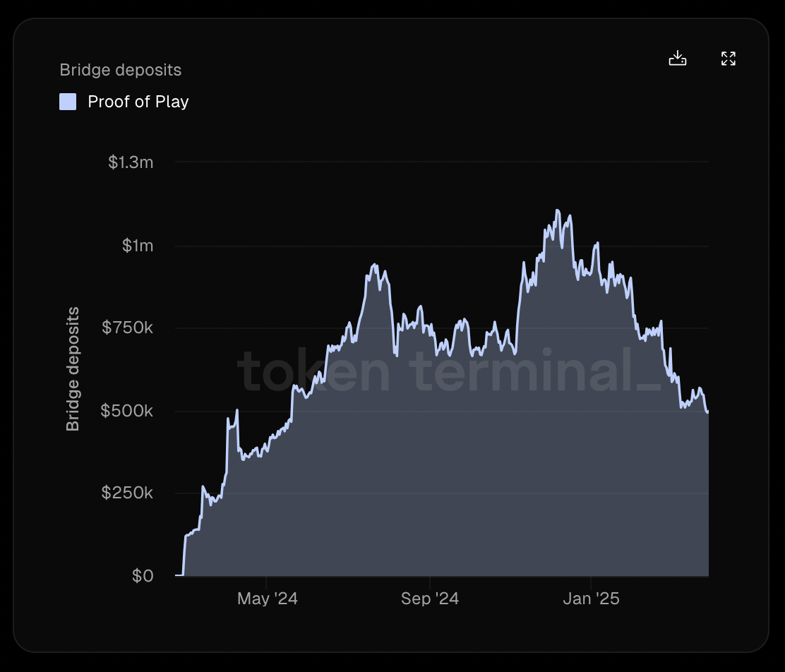785x672 pixels.
Task: Click the download chart icon
Action: point(678,58)
